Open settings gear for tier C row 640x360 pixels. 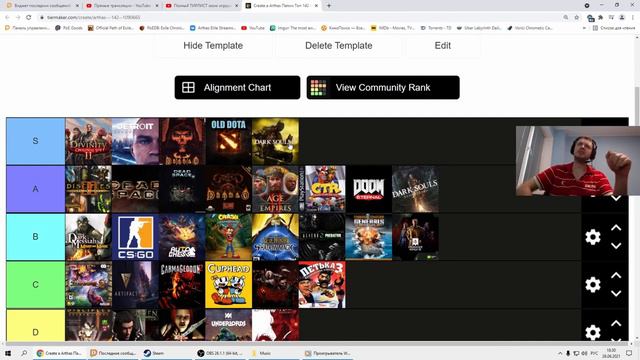593,284
